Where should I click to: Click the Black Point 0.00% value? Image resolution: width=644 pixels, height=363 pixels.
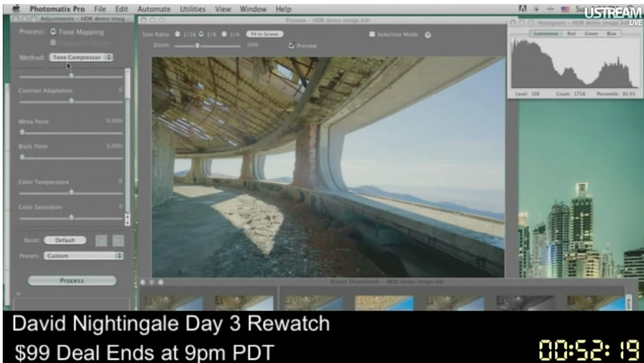[114, 146]
